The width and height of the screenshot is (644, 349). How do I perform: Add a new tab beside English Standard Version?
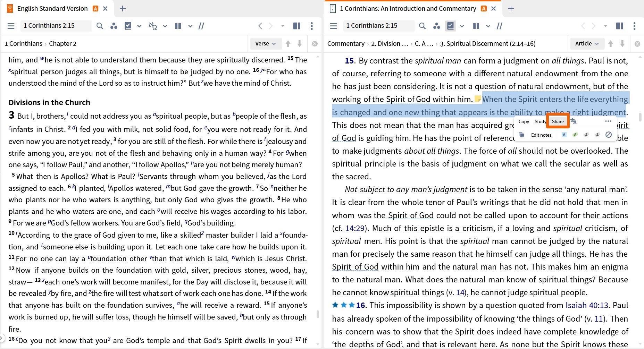pos(123,8)
